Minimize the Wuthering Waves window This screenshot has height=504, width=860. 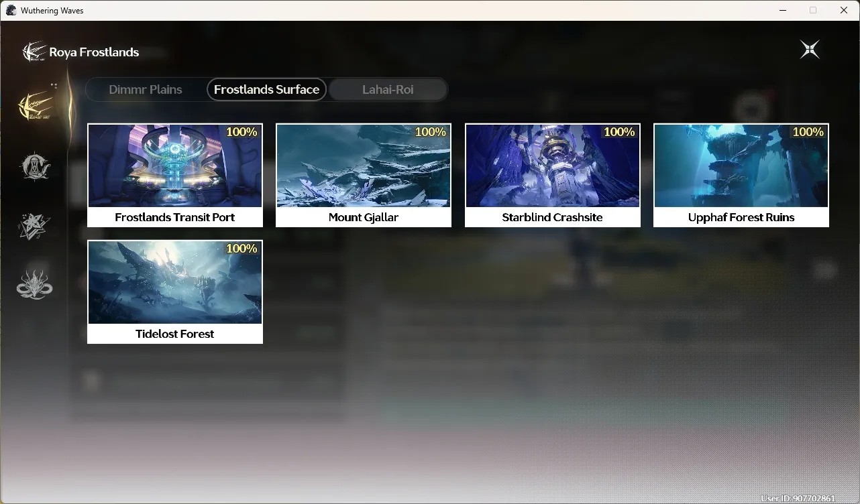pyautogui.click(x=782, y=10)
